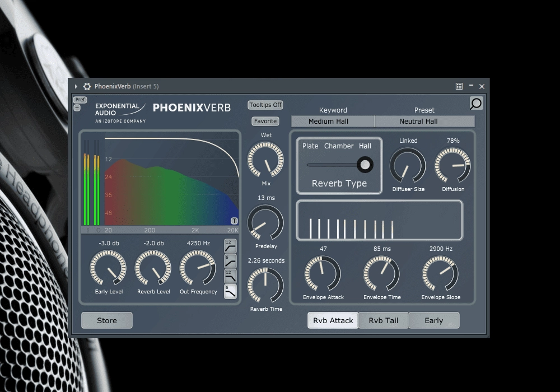Click the output level meter
This screenshot has height=392, width=560.
tap(96, 183)
